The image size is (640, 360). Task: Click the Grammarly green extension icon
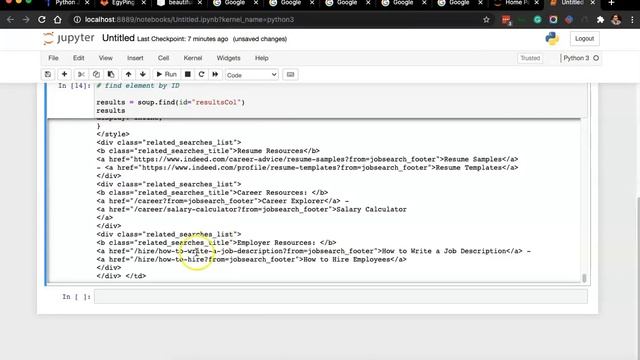537,20
